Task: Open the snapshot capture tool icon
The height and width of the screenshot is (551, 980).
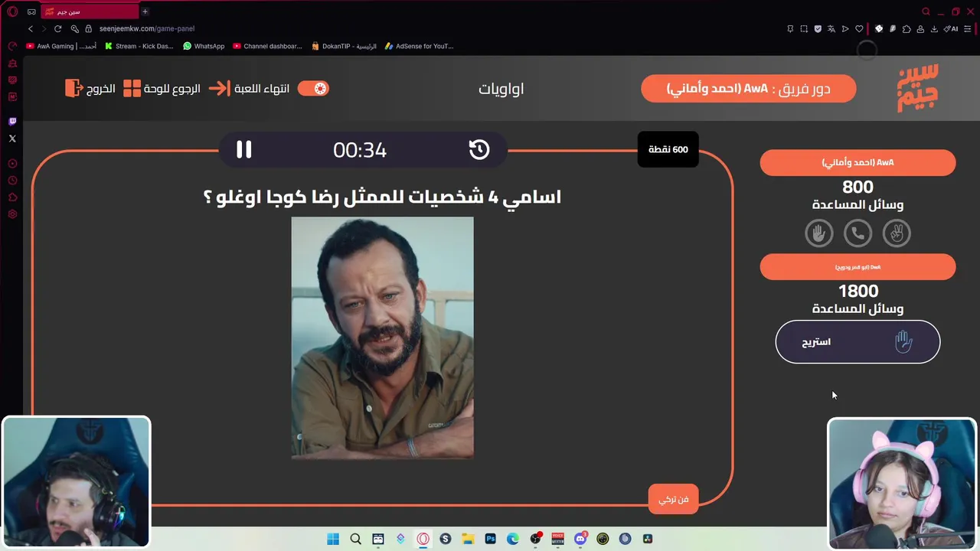Action: [804, 29]
